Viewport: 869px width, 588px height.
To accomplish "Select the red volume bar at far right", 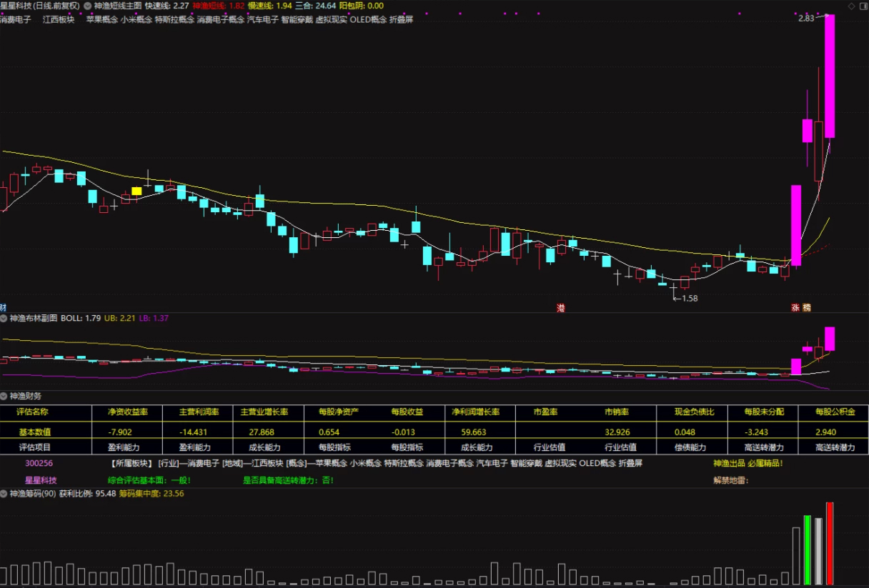I will coord(830,544).
